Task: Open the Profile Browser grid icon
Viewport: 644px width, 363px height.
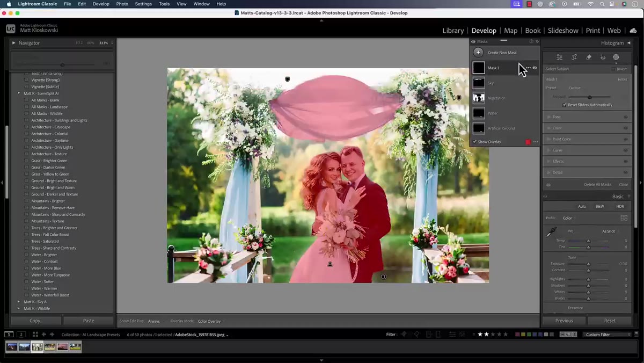Action: [624, 218]
